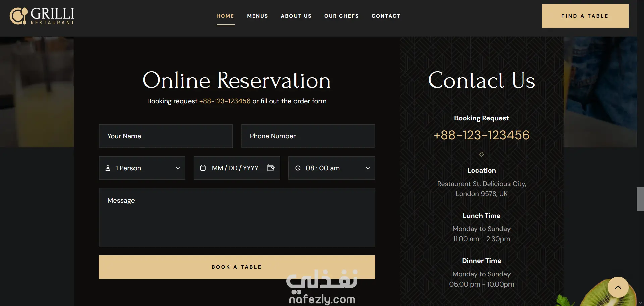The width and height of the screenshot is (644, 306).
Task: Click the Dinner Time heading
Action: click(481, 261)
